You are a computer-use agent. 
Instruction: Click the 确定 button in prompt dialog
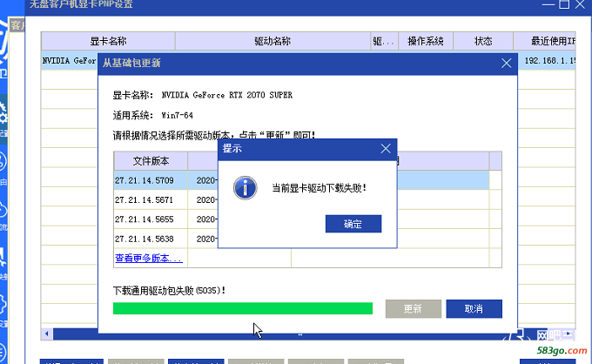353,224
